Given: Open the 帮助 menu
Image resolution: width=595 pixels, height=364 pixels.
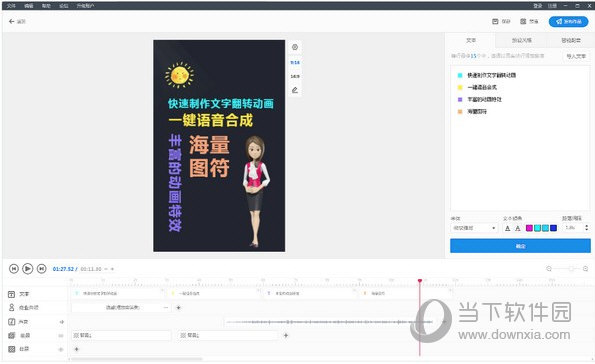Looking at the screenshot, I should tap(46, 6).
